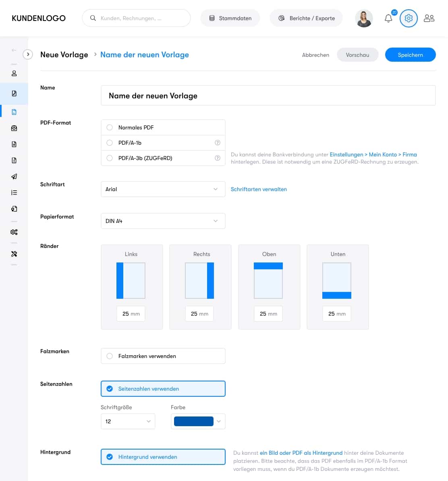
Task: Open the Schriftart dropdown showing Arial
Action: (163, 189)
